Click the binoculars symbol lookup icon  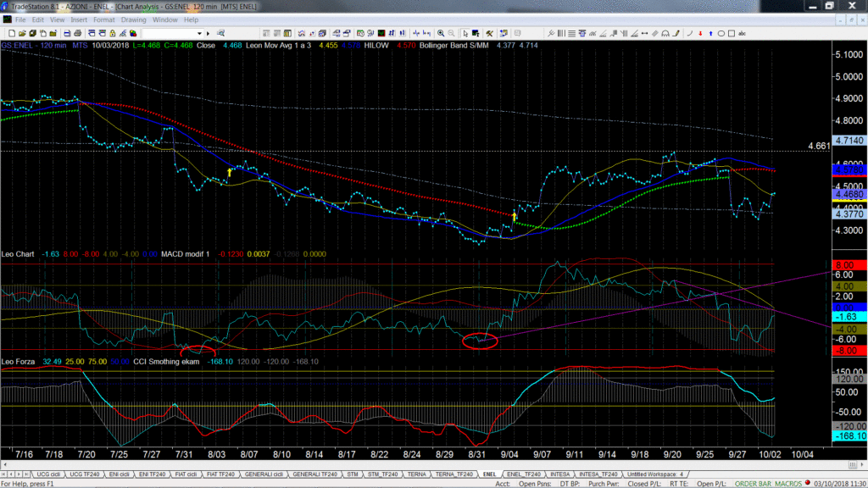pos(220,33)
